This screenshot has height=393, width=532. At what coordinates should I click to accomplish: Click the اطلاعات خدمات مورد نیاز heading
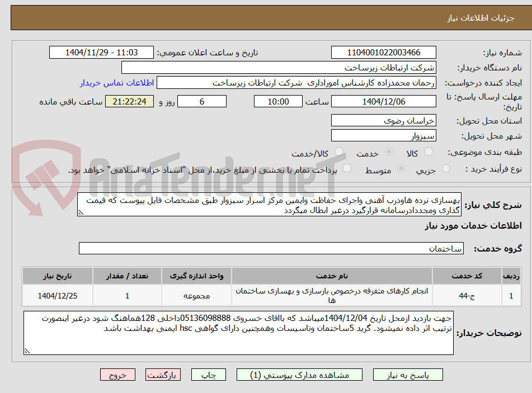coord(473,226)
